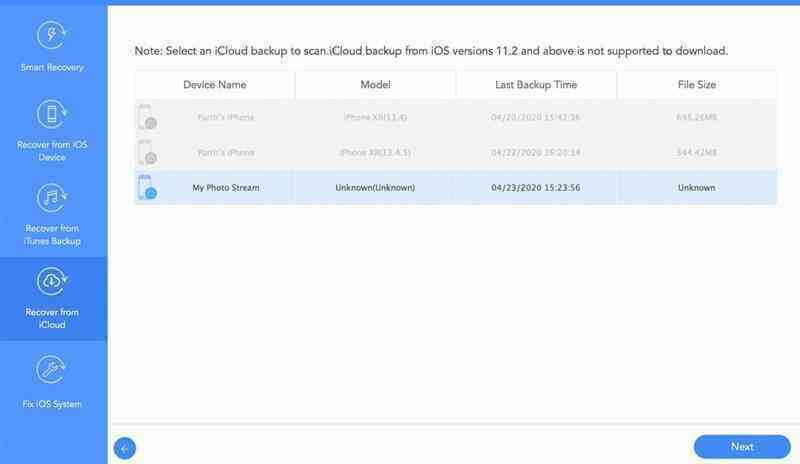Click the Unknown file size in My Photo Stream row

pyautogui.click(x=696, y=188)
